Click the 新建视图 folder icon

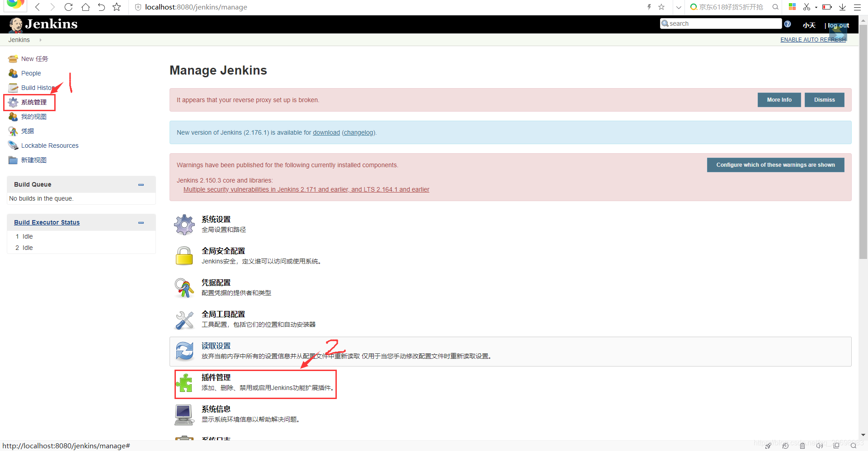pos(13,160)
